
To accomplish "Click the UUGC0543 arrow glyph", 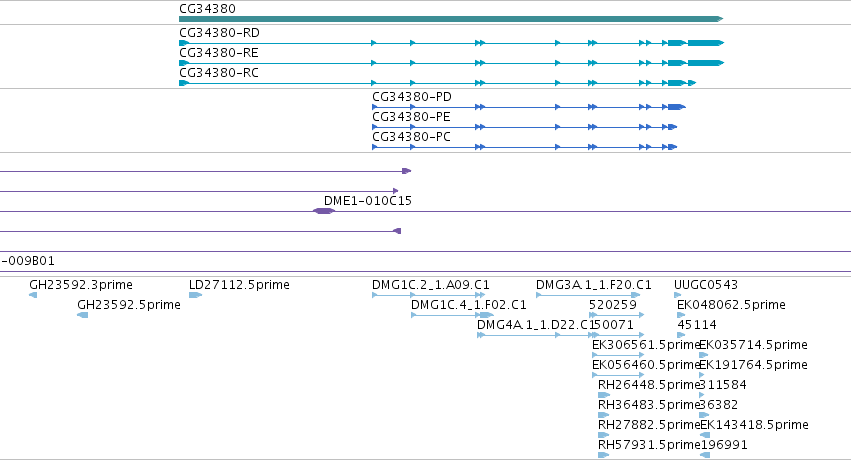I will tap(677, 295).
